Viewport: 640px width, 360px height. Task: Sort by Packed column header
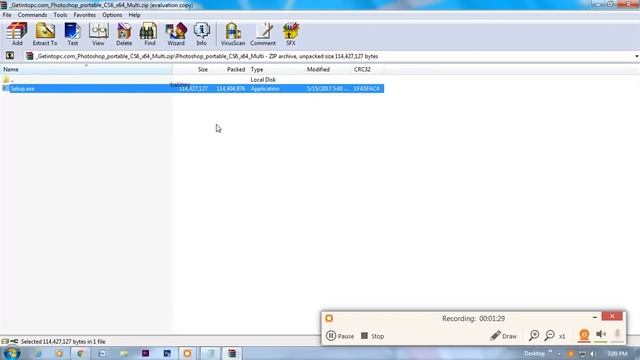click(228, 69)
